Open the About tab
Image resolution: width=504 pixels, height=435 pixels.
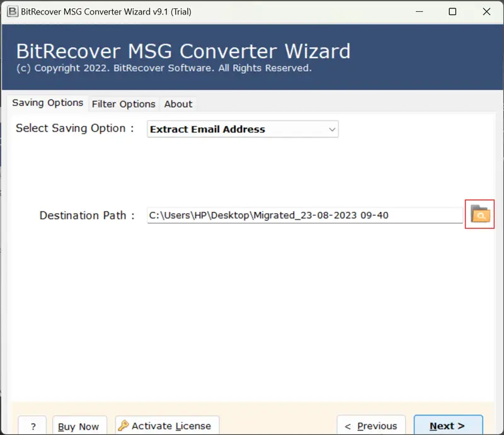[x=178, y=104]
